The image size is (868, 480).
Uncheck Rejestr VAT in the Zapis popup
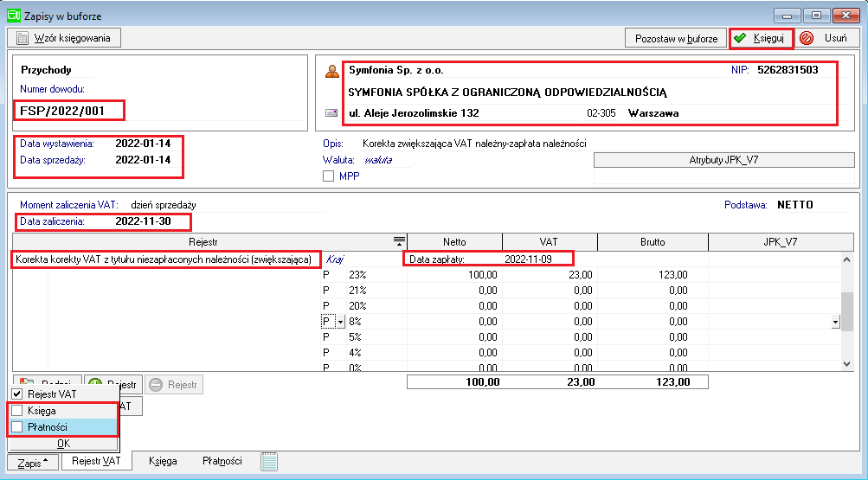[x=17, y=394]
